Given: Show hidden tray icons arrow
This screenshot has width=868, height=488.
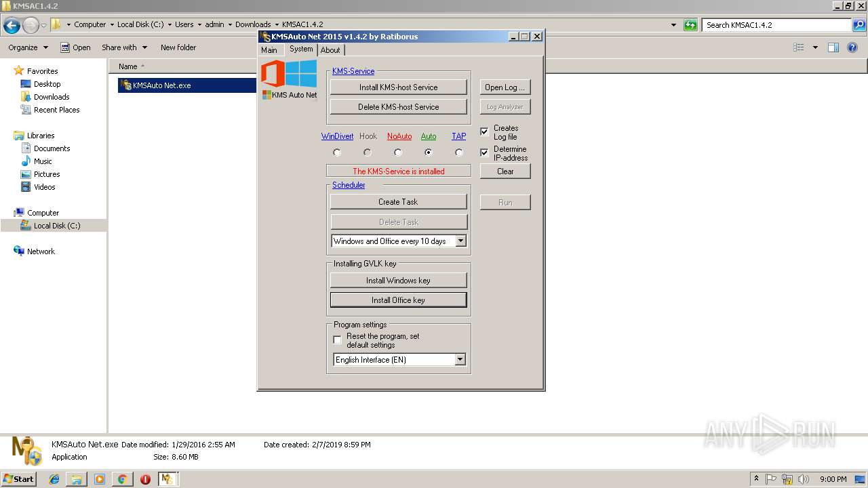Looking at the screenshot, I should click(x=757, y=479).
